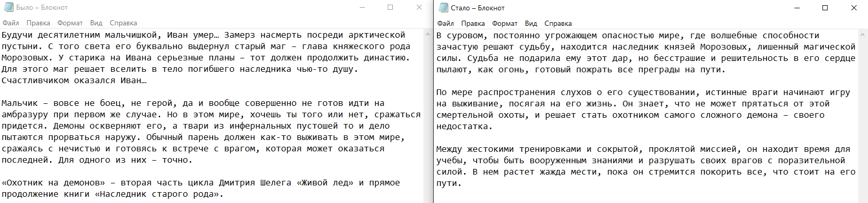Screen dimensions: 868x203
Task: Maximize the Стало Notepad window
Action: click(x=825, y=8)
